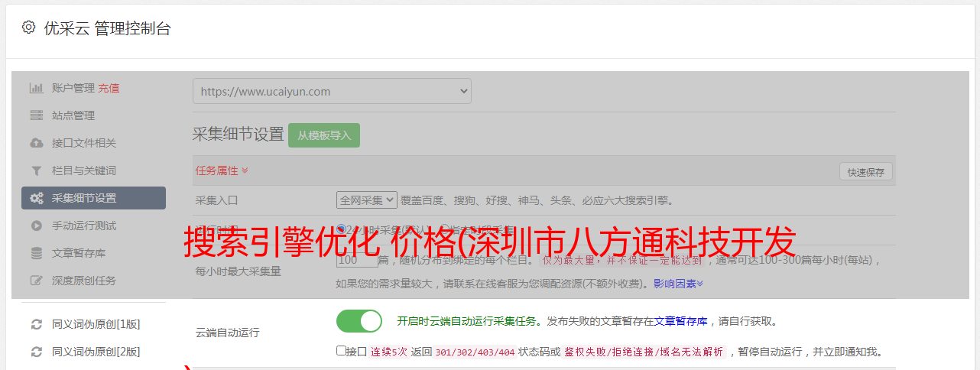Click the refresh icon beside 同义词伪原创[2版]

click(36, 352)
